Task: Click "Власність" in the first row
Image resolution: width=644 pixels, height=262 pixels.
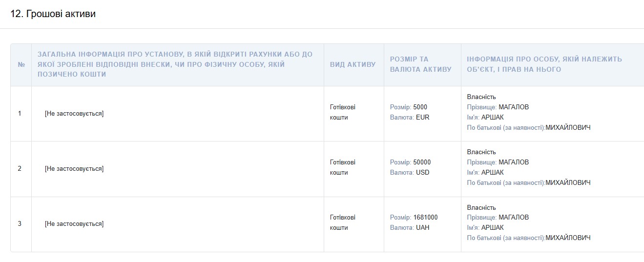Action: (481, 97)
